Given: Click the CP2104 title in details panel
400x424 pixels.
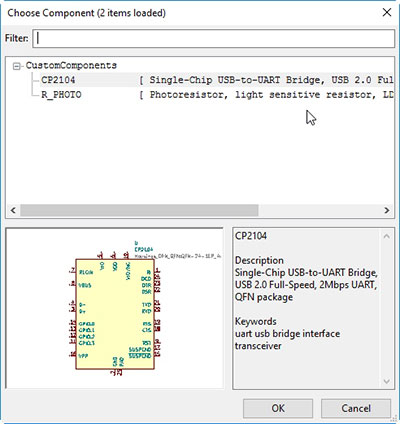Looking at the screenshot, I should tap(251, 236).
